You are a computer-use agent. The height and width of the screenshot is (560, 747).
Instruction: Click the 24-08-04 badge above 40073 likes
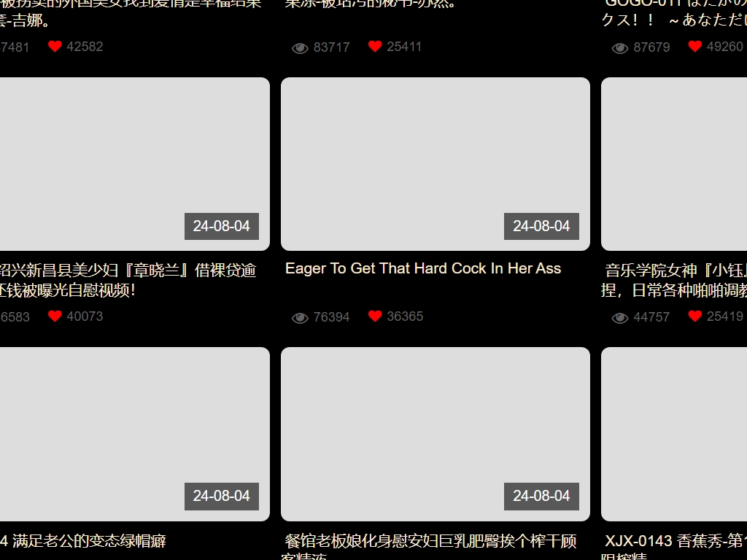[x=222, y=226]
